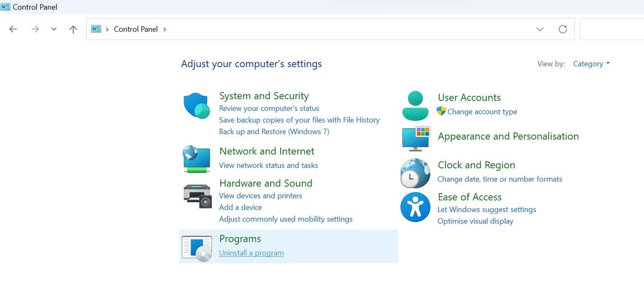Viewport: 644px width, 295px height.
Task: Click the Refresh button in address bar
Action: tap(563, 29)
